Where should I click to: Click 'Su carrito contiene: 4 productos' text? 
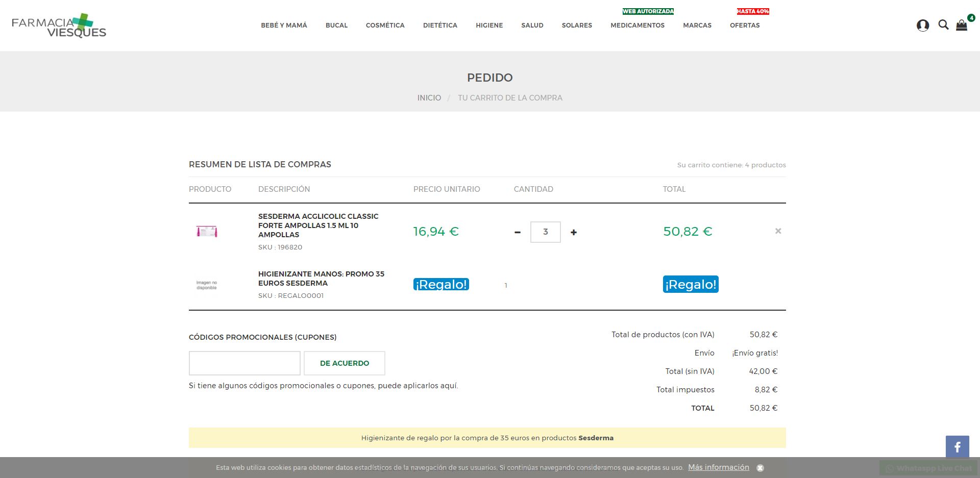point(731,165)
